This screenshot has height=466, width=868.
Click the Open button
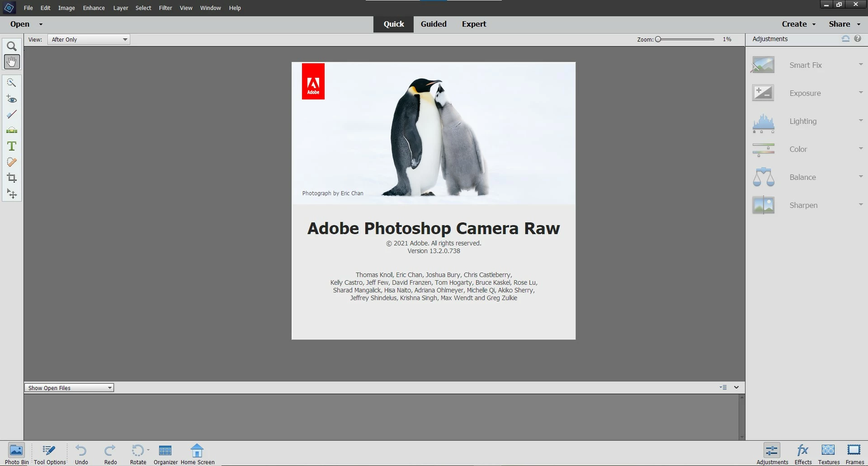tap(20, 24)
